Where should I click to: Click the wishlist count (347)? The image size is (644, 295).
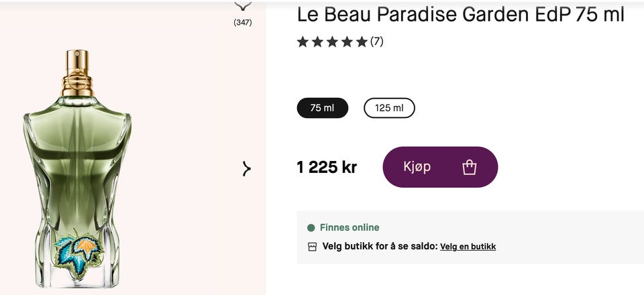coord(242,23)
